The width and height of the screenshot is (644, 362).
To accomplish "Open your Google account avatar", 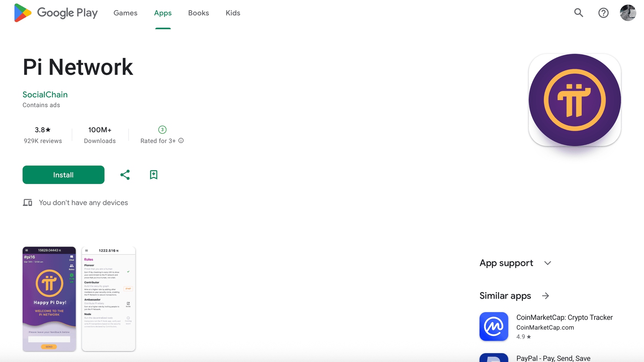I will (x=628, y=13).
